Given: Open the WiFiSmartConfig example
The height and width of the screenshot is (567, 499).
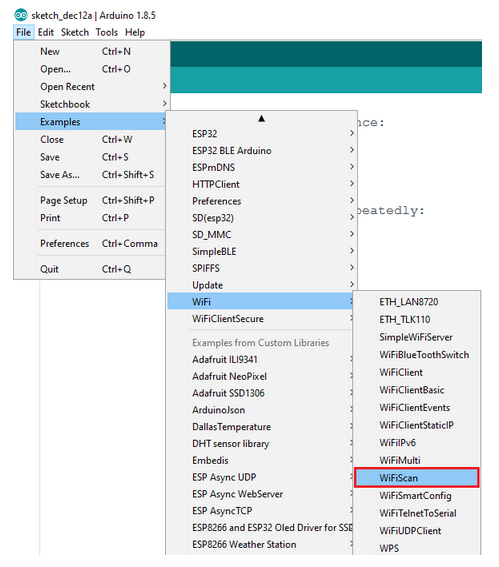Looking at the screenshot, I should pos(417,496).
